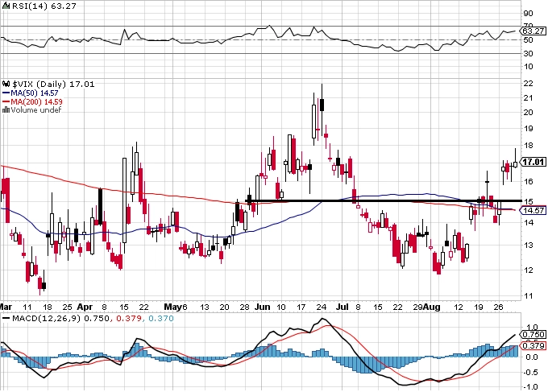Click the red MA(200) legend line
The width and height of the screenshot is (548, 392).
pos(6,102)
